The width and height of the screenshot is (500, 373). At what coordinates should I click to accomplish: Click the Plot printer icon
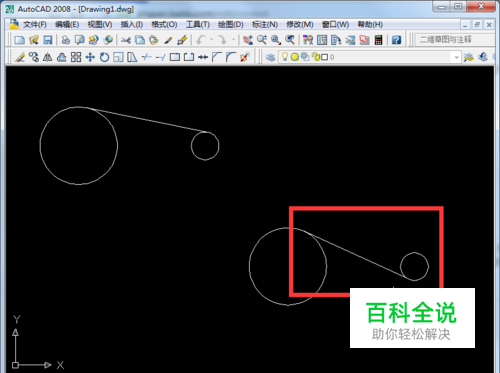tap(66, 40)
